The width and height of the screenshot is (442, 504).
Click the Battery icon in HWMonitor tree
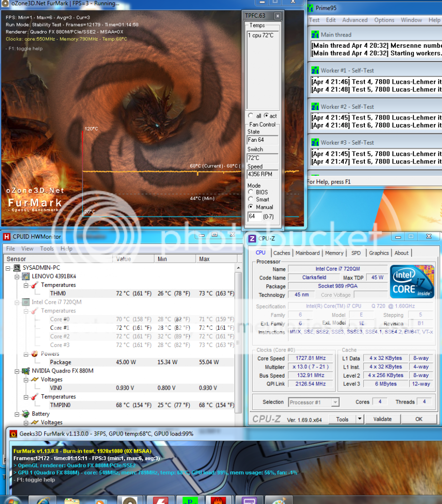pyautogui.click(x=25, y=414)
